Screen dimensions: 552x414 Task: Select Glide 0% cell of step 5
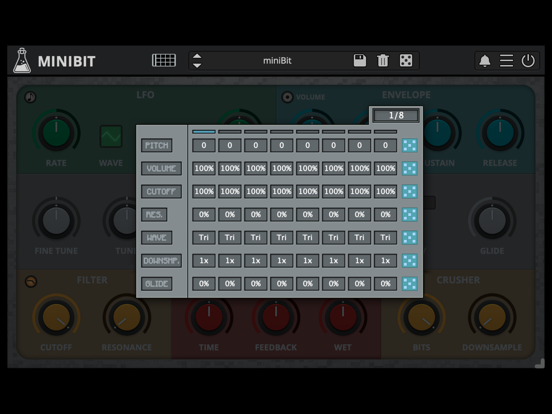[308, 284]
